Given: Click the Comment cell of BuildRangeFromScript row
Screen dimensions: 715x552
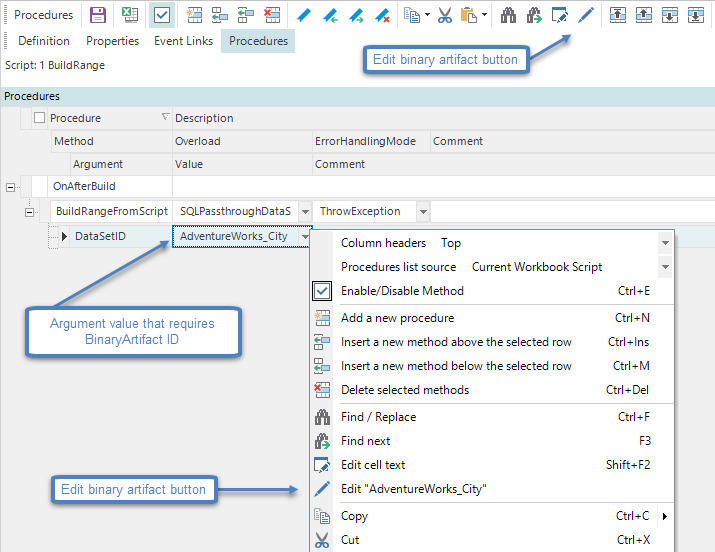Looking at the screenshot, I should click(573, 212).
